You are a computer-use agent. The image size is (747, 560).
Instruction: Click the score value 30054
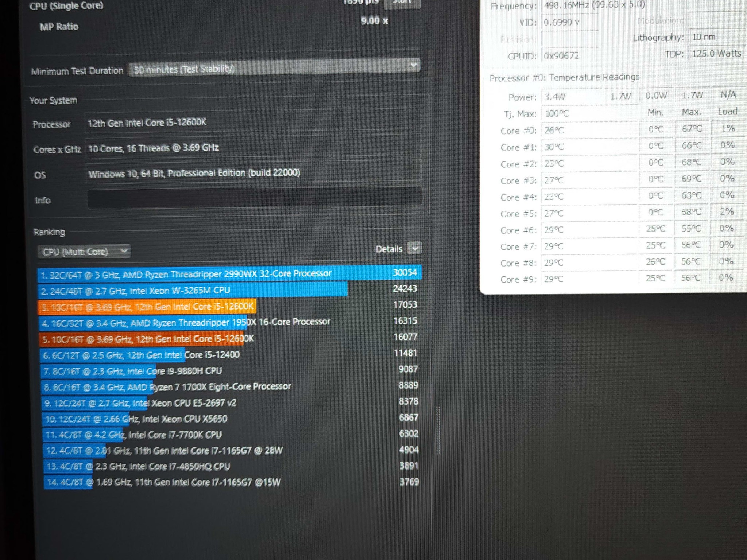click(x=405, y=272)
